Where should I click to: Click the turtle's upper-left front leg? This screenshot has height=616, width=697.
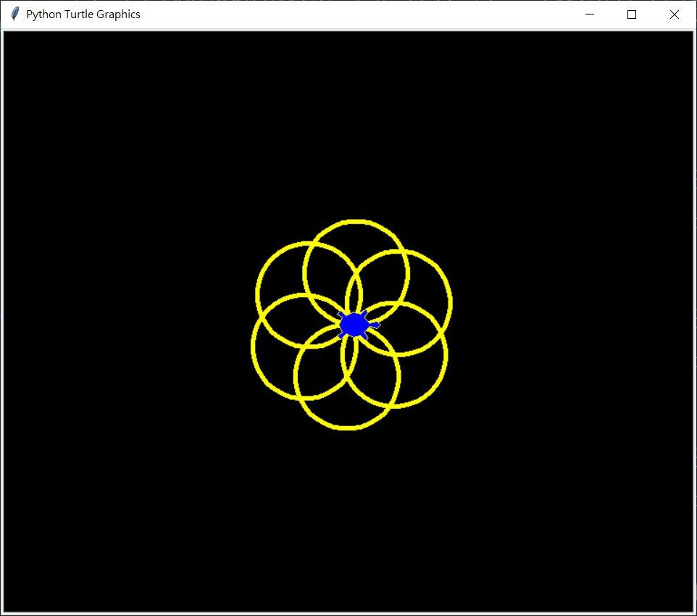pos(341,315)
